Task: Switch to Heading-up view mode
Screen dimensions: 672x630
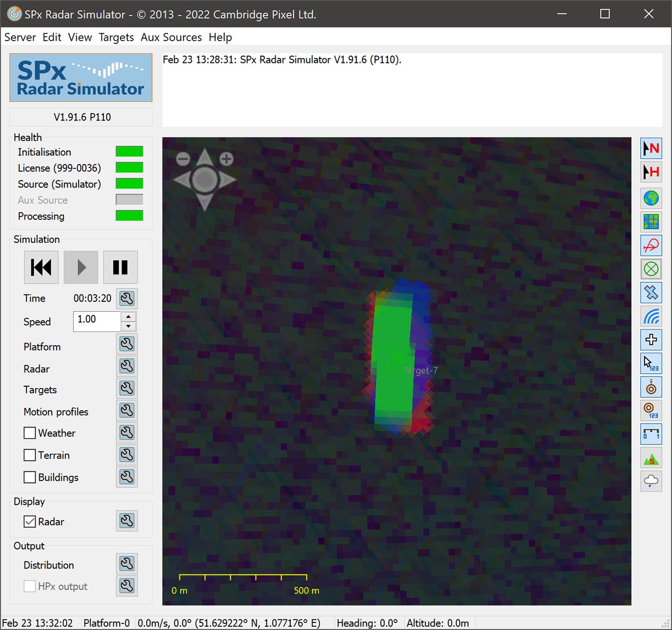Action: 651,172
